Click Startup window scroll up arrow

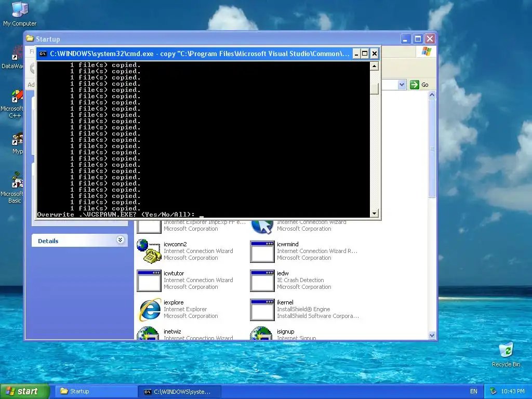pyautogui.click(x=432, y=95)
